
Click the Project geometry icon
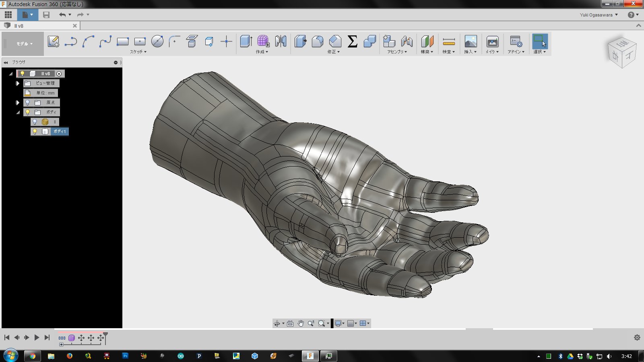[209, 41]
